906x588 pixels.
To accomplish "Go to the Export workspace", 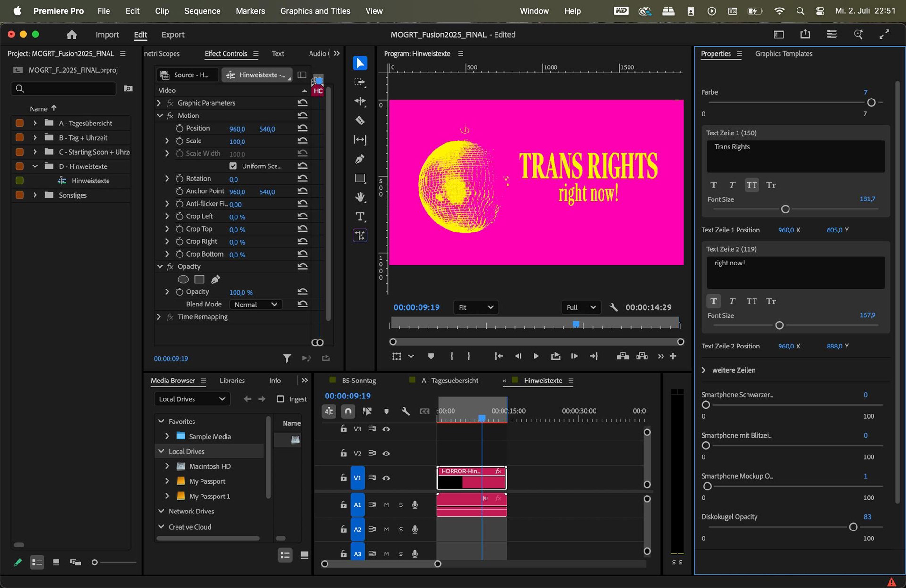I will pyautogui.click(x=173, y=34).
